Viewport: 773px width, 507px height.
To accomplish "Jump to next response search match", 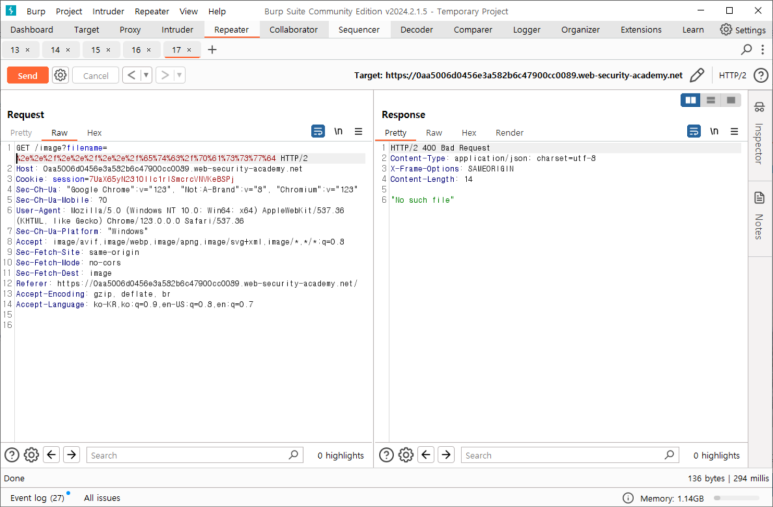I will [446, 454].
